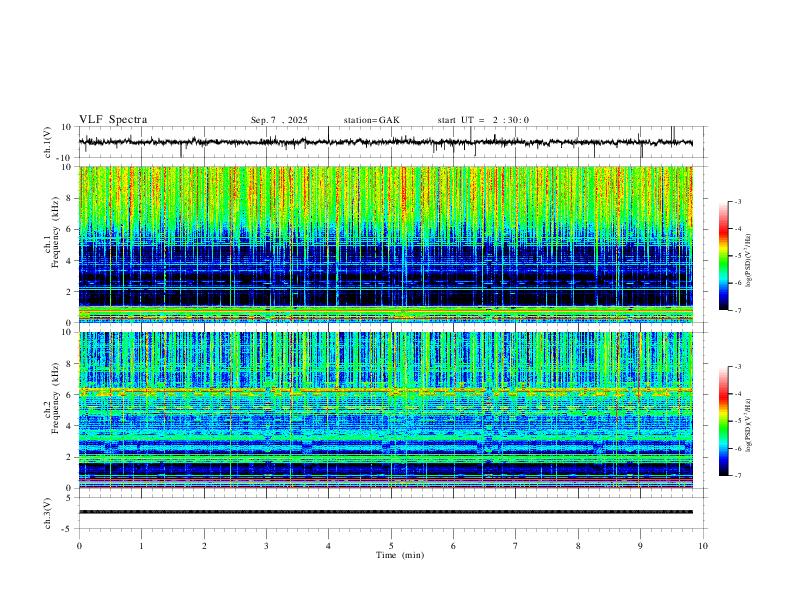The height and width of the screenshot is (612, 792).
Task: Click the "7" time axis tick label
Action: pos(516,546)
